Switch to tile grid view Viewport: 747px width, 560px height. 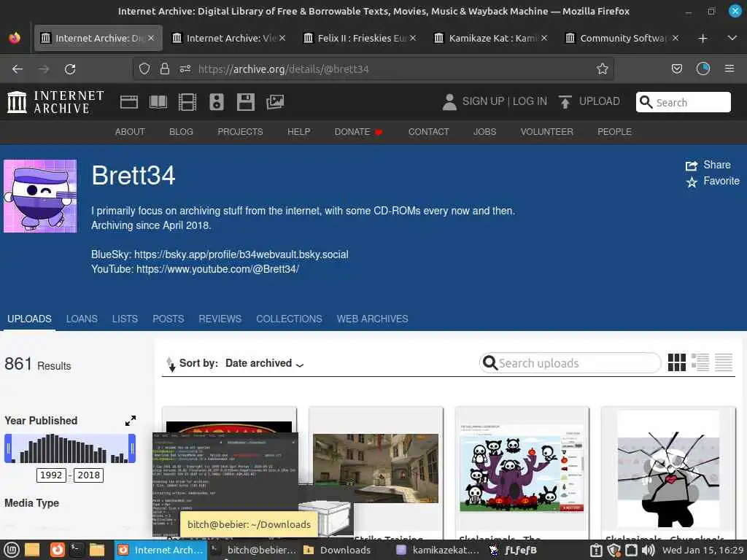(x=676, y=363)
